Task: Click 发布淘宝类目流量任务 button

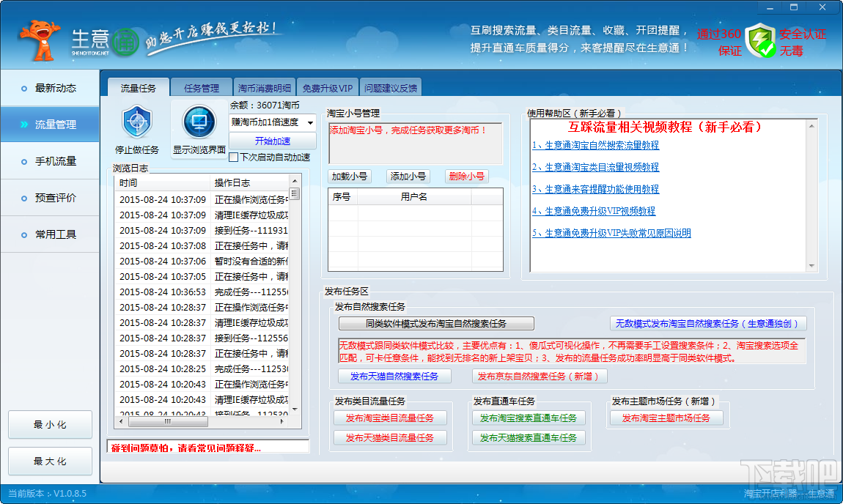Action: point(390,418)
